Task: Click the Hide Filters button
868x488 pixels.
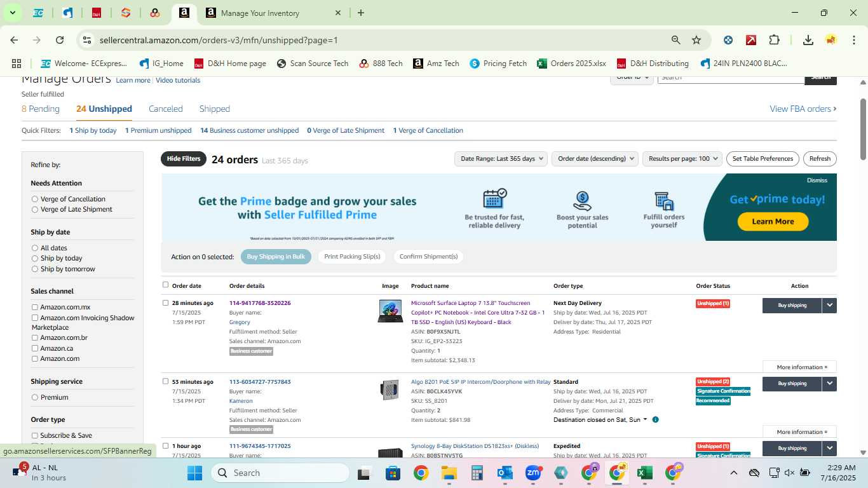Action: [184, 159]
